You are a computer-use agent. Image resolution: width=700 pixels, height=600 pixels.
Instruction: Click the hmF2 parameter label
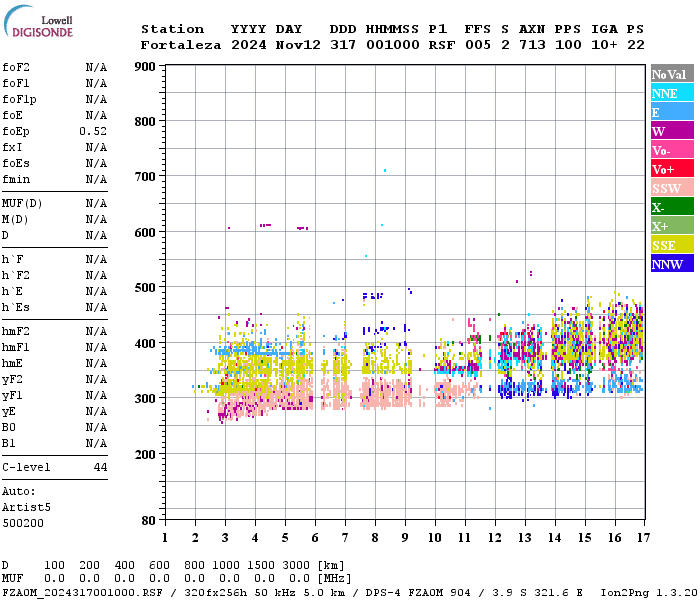(16, 332)
